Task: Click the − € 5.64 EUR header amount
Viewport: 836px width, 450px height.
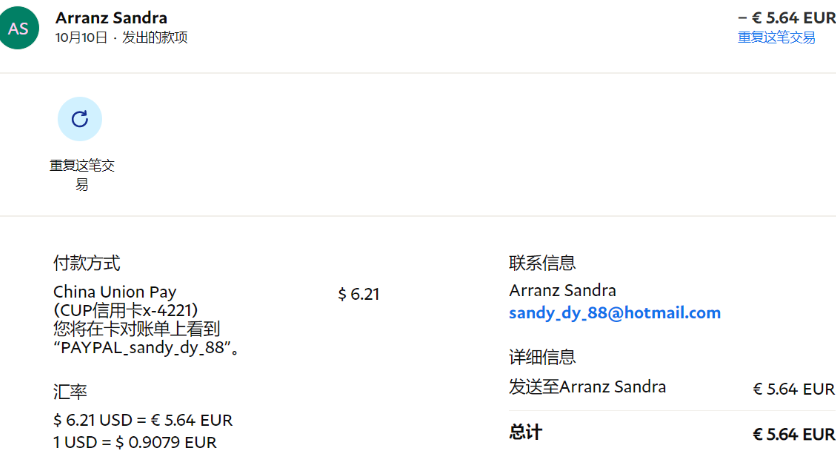Action: 785,17
